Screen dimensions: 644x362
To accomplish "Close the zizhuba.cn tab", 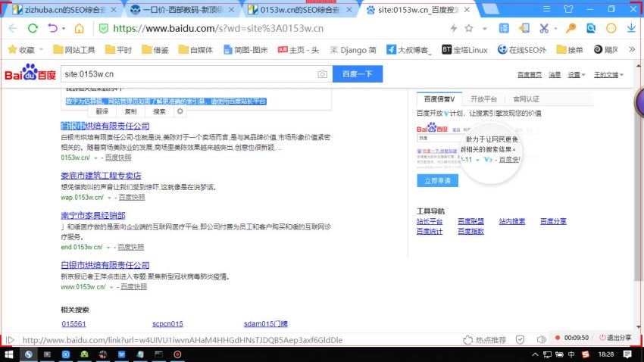I will pos(114,9).
